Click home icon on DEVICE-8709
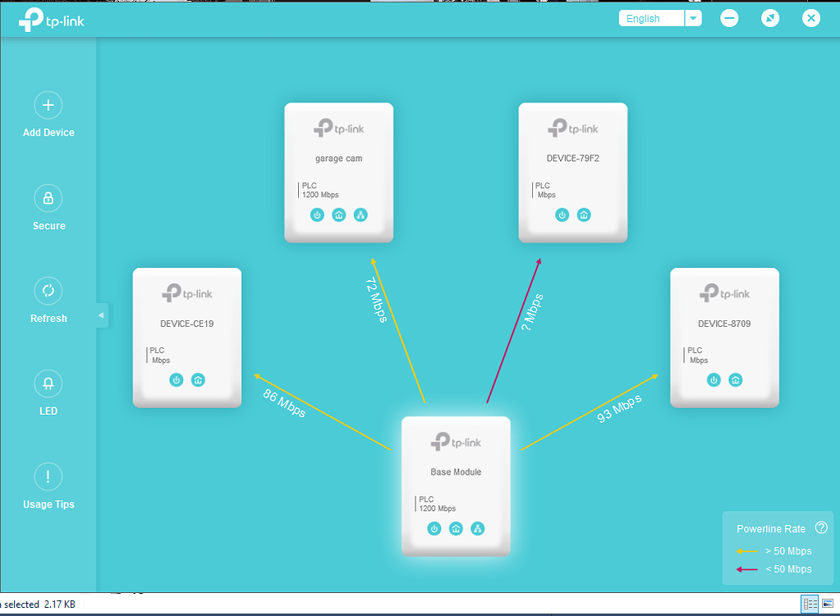The height and width of the screenshot is (616, 840). pyautogui.click(x=736, y=380)
